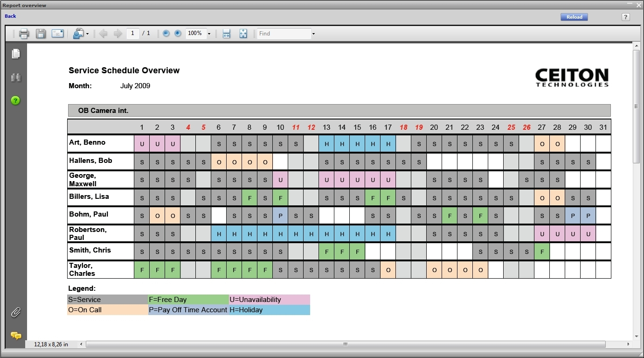Image resolution: width=644 pixels, height=358 pixels.
Task: Click the red day 4 column header
Action: 188,127
